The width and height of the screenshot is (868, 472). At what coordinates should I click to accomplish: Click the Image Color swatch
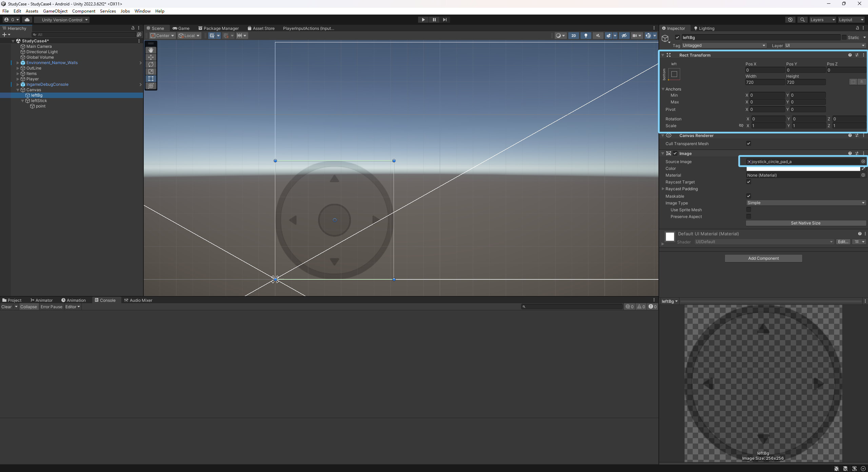pyautogui.click(x=803, y=169)
